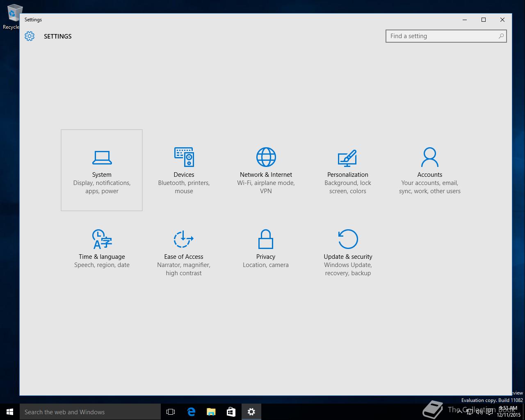Click 'Speech, region, date' description
525x420 pixels.
tap(102, 265)
